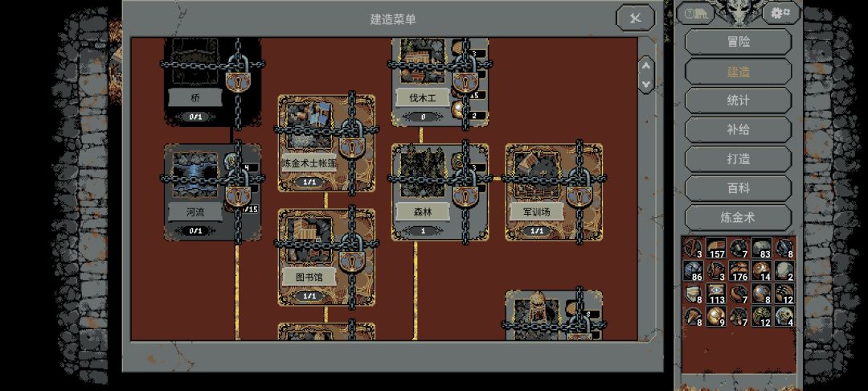The image size is (868, 391).
Task: Click the 0 counter under 伐木工
Action: tap(423, 117)
